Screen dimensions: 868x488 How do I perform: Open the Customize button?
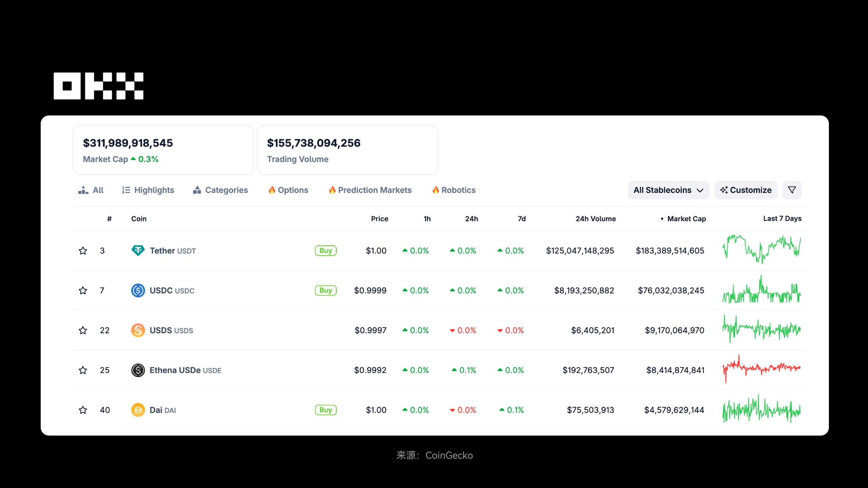click(x=746, y=190)
